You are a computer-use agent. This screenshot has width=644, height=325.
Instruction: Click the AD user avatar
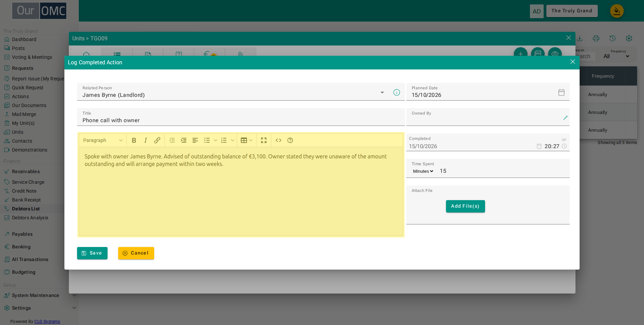[x=537, y=11]
